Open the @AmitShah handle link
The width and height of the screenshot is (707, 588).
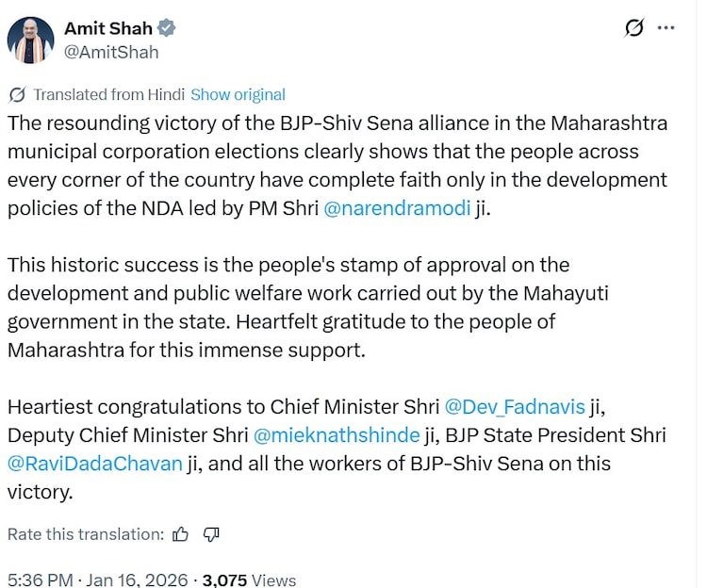coord(111,53)
